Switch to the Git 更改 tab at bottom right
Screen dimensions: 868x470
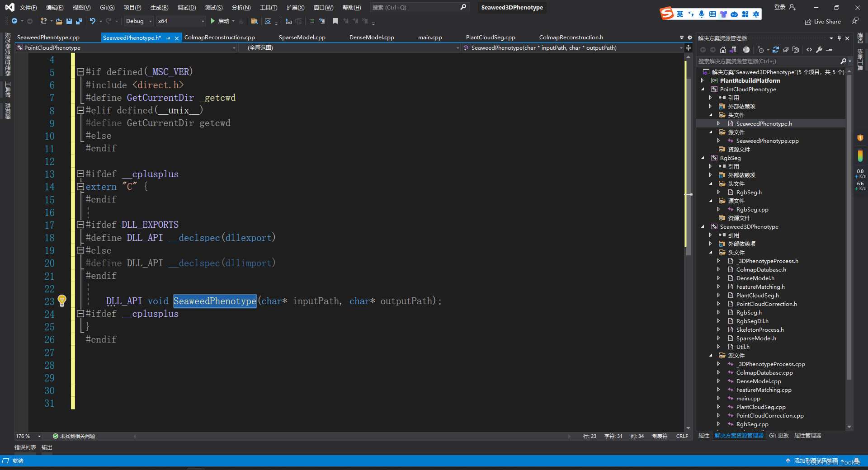779,436
